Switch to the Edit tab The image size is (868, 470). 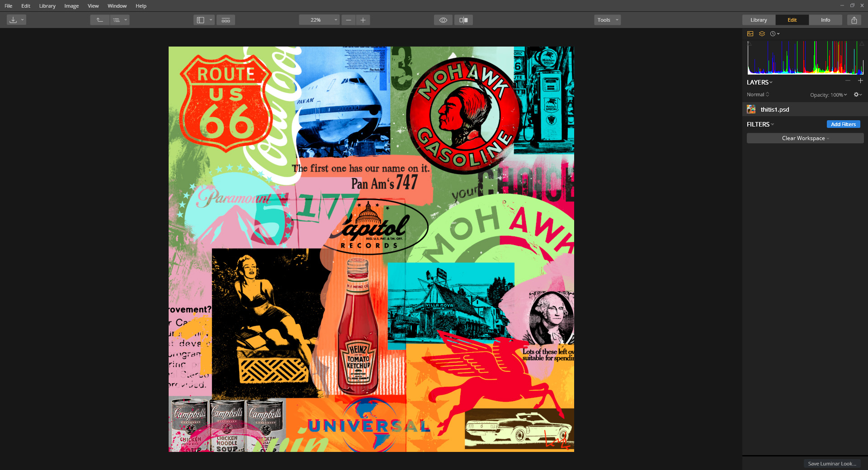pyautogui.click(x=792, y=20)
